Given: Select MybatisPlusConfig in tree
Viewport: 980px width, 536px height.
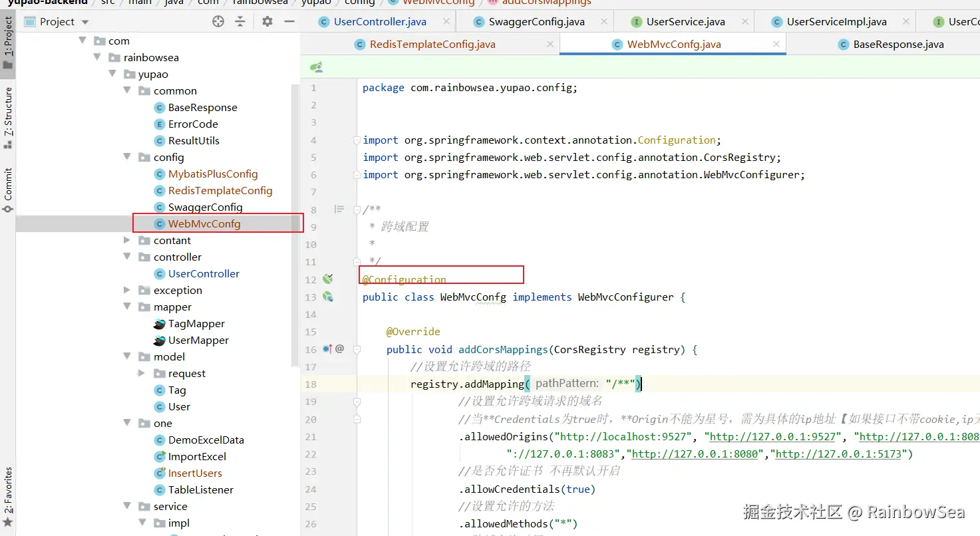Looking at the screenshot, I should click(x=212, y=174).
